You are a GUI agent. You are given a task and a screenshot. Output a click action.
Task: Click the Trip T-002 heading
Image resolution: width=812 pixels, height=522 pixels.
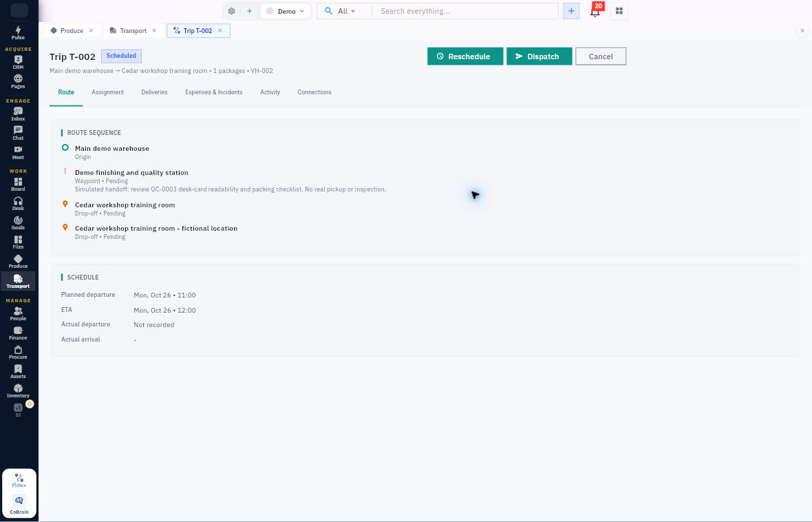coord(72,56)
